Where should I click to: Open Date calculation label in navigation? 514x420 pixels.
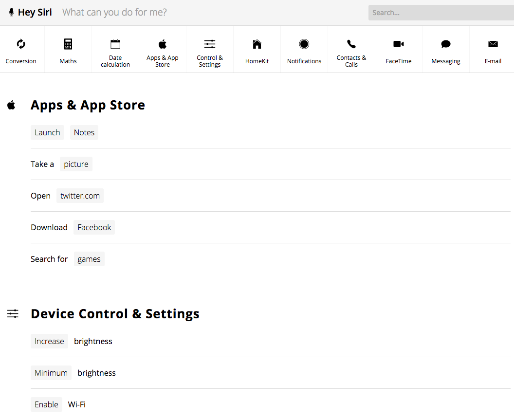(x=115, y=61)
